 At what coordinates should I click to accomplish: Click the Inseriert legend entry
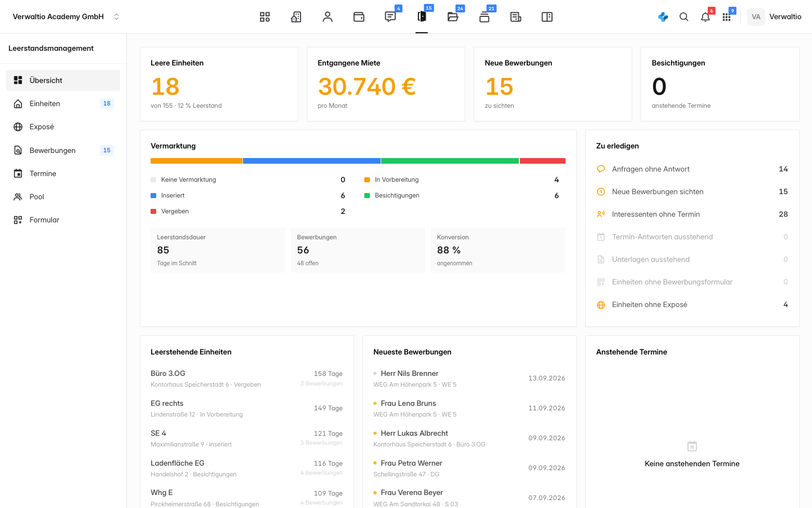(248, 195)
